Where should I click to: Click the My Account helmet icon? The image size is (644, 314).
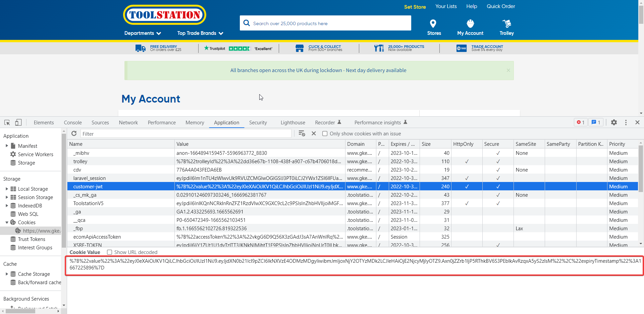[x=470, y=23]
